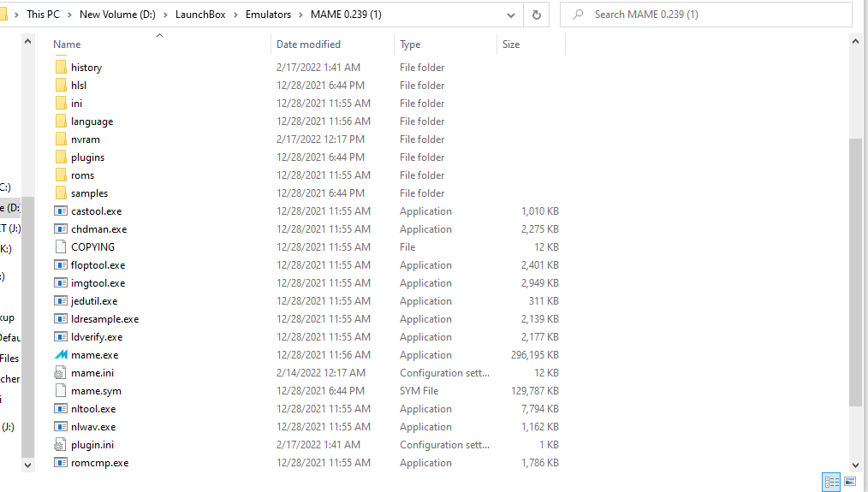Click the 2/14/2022 12:17 AM date cell

click(321, 373)
